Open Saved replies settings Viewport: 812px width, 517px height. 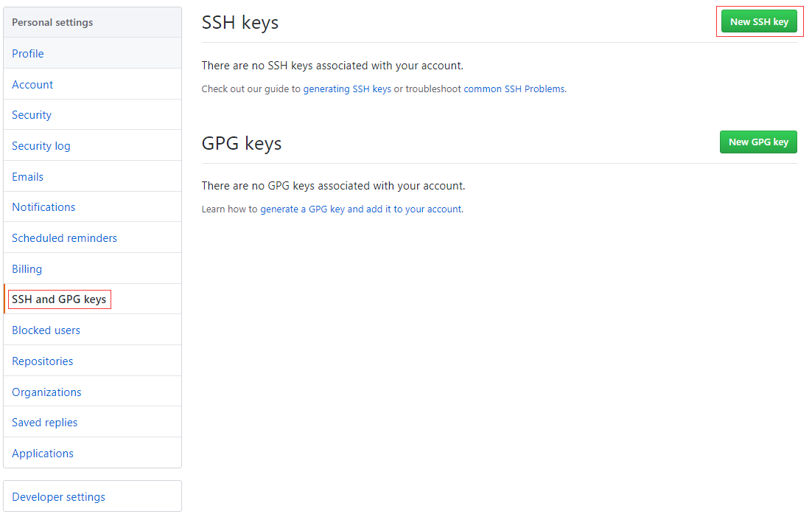tap(92, 423)
